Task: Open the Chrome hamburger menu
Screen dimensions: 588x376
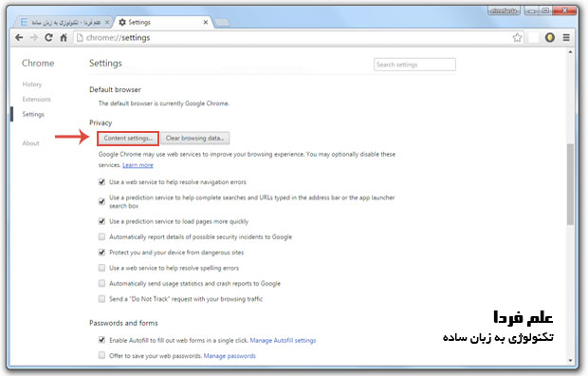Action: pos(566,38)
